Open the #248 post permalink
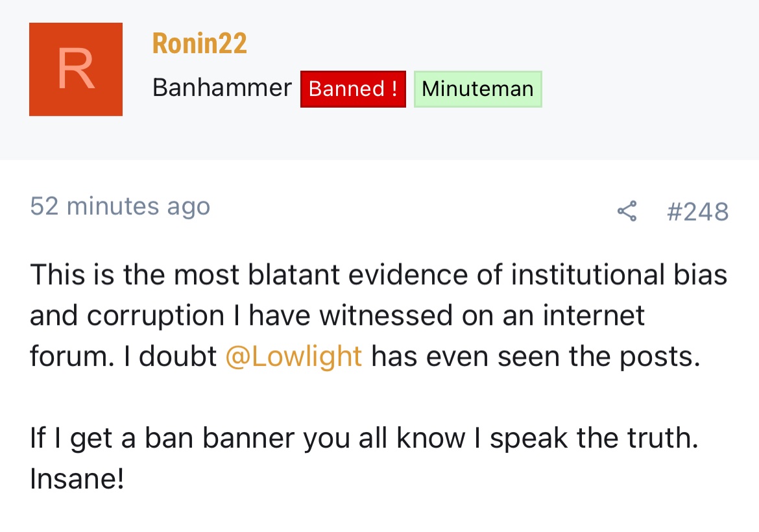The width and height of the screenshot is (759, 532). [x=697, y=212]
